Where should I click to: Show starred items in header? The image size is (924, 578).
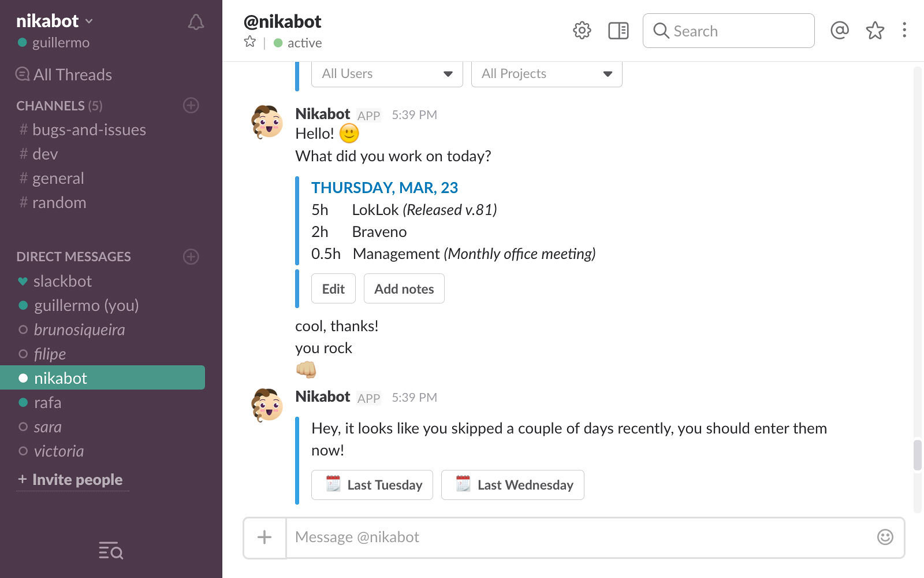[x=875, y=31]
